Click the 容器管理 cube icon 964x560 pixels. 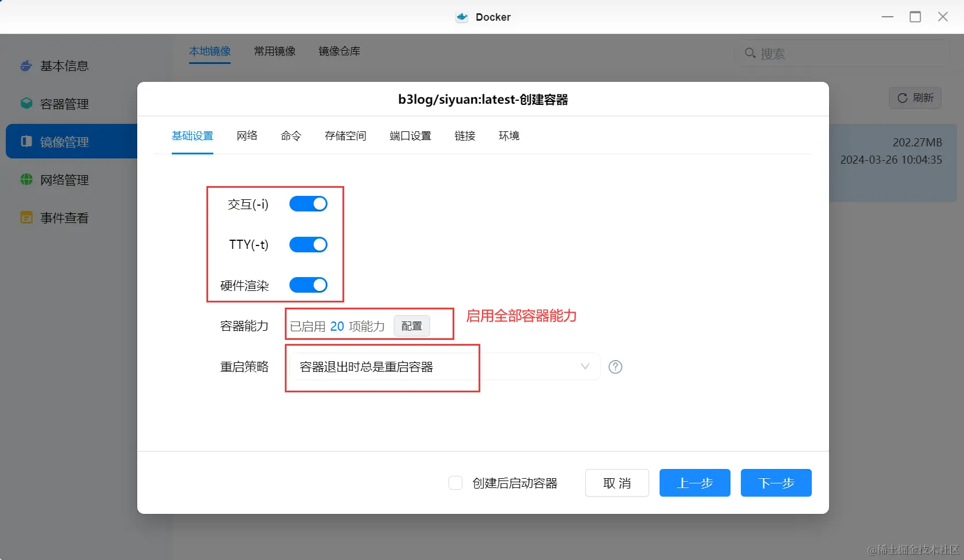point(27,104)
